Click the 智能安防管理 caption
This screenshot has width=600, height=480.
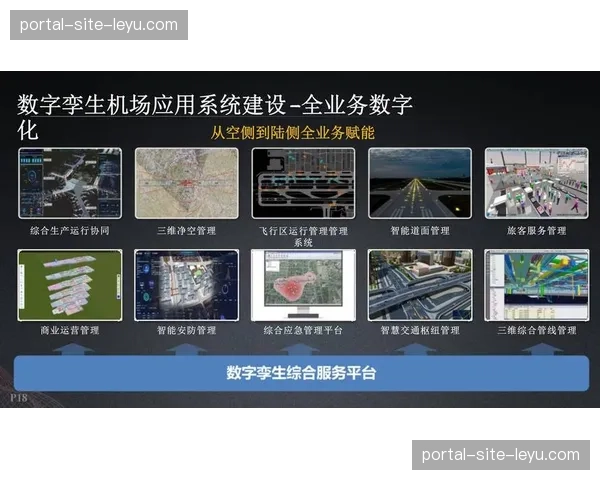187,330
